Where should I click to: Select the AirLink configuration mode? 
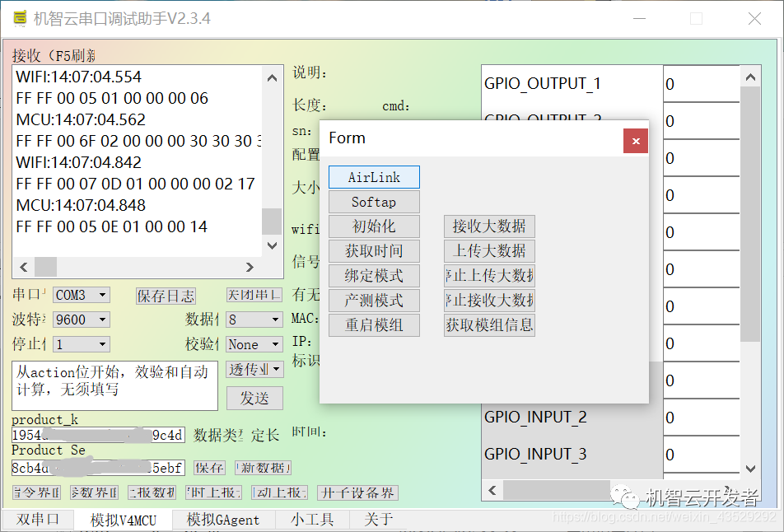(x=374, y=176)
